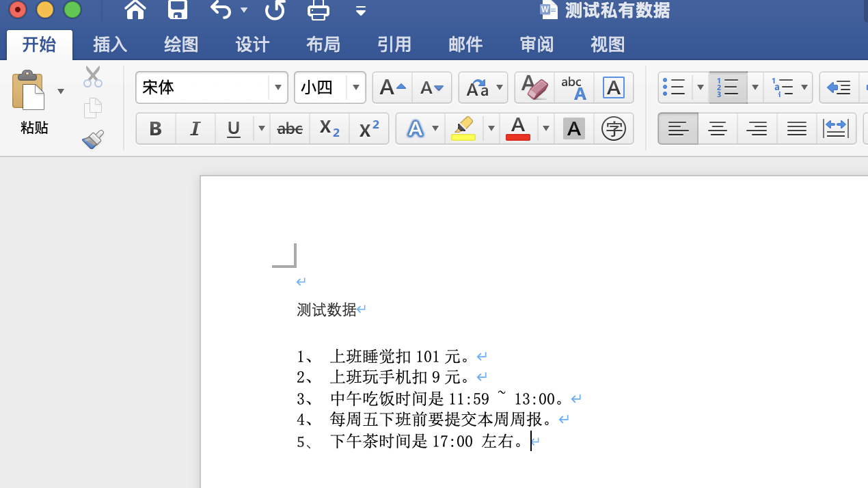Switch to the 插入 ribbon tab

[x=110, y=44]
